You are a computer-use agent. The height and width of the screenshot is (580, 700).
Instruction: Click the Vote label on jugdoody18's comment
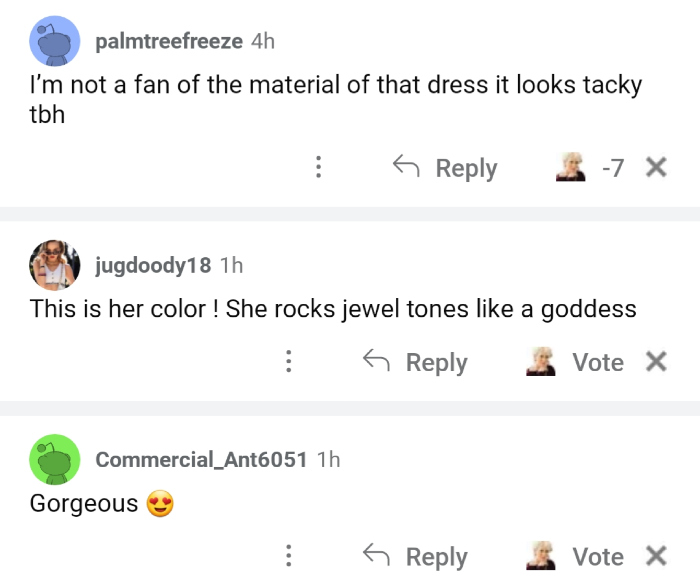[598, 362]
